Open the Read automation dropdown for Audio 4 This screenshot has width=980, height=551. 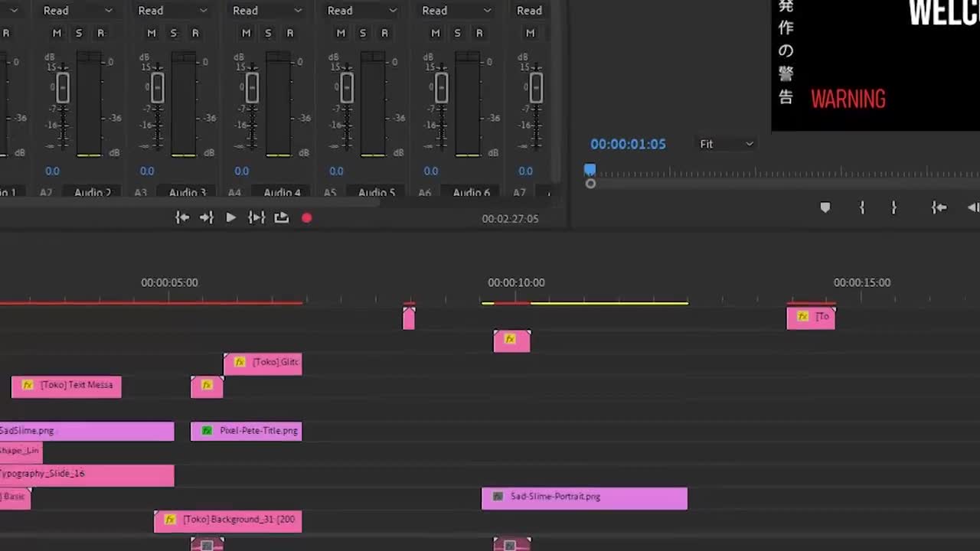pyautogui.click(x=267, y=11)
